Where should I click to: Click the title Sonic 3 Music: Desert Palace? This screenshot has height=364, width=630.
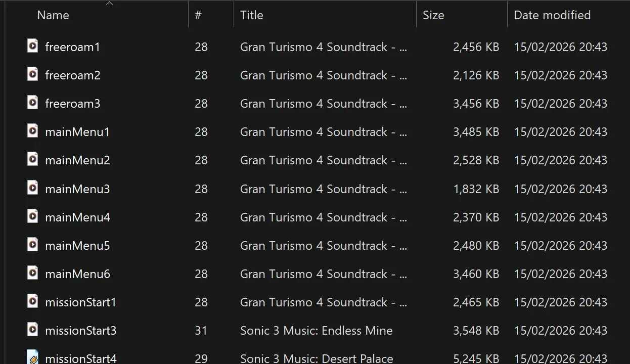tap(317, 358)
